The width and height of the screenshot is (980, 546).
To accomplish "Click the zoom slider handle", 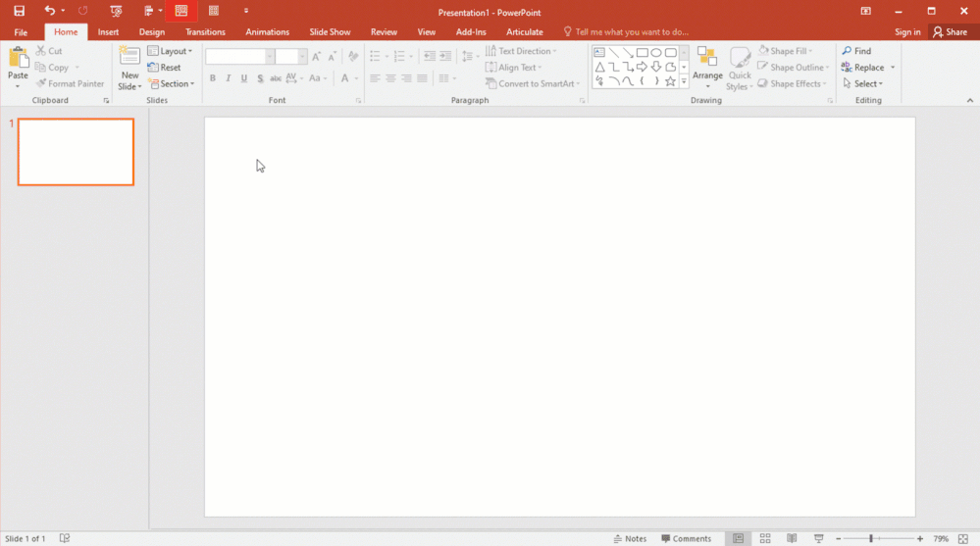I will coord(871,538).
